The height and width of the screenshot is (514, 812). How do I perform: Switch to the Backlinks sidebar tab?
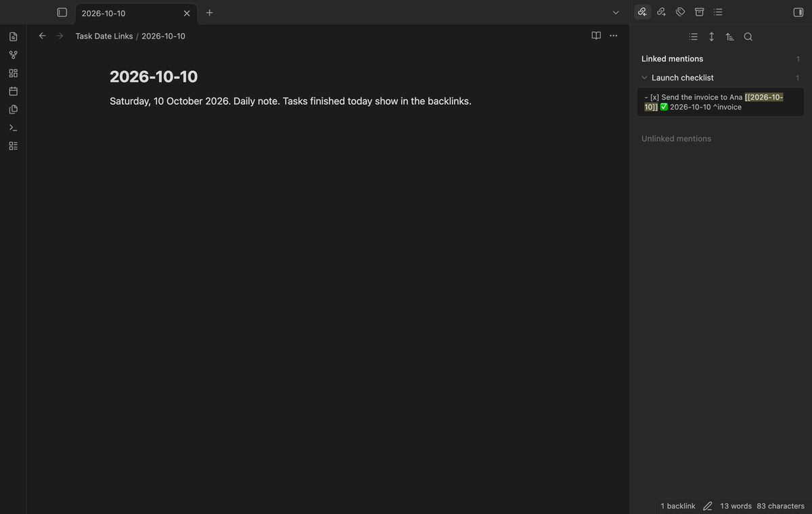click(x=643, y=12)
